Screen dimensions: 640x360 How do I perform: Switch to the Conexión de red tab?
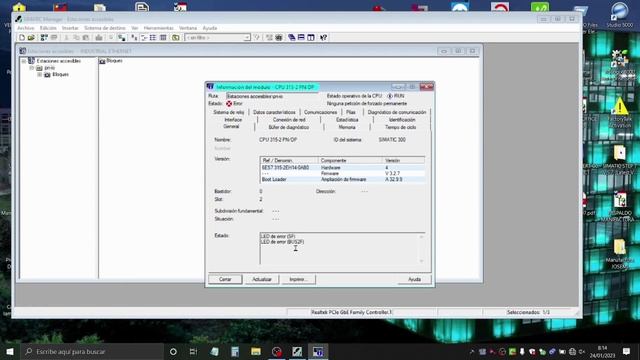coord(289,120)
